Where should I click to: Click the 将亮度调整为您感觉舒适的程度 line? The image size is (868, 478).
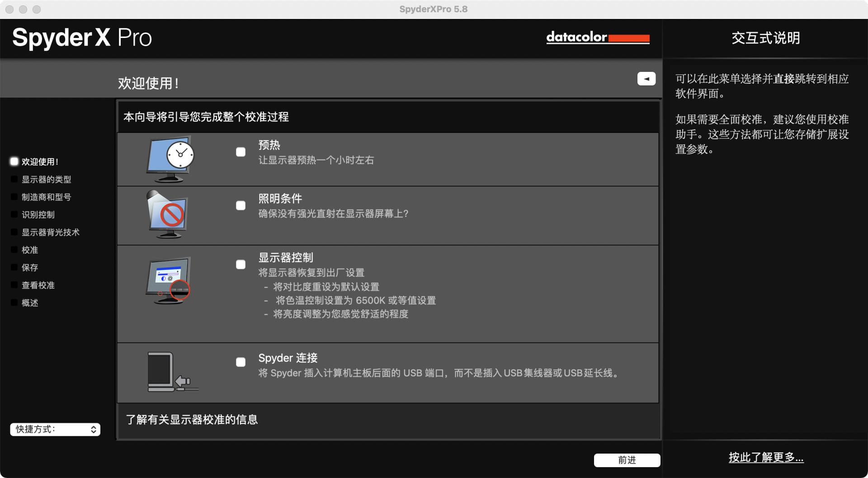(x=340, y=314)
